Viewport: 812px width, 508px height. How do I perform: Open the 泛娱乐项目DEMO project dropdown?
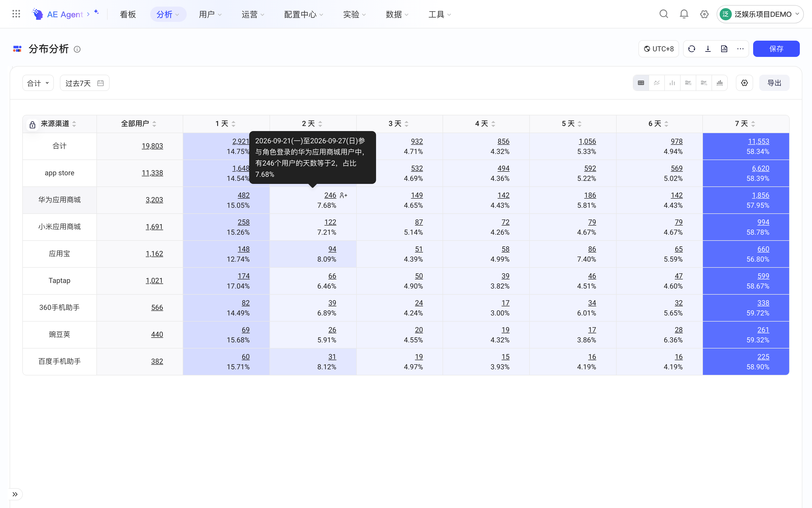(760, 14)
